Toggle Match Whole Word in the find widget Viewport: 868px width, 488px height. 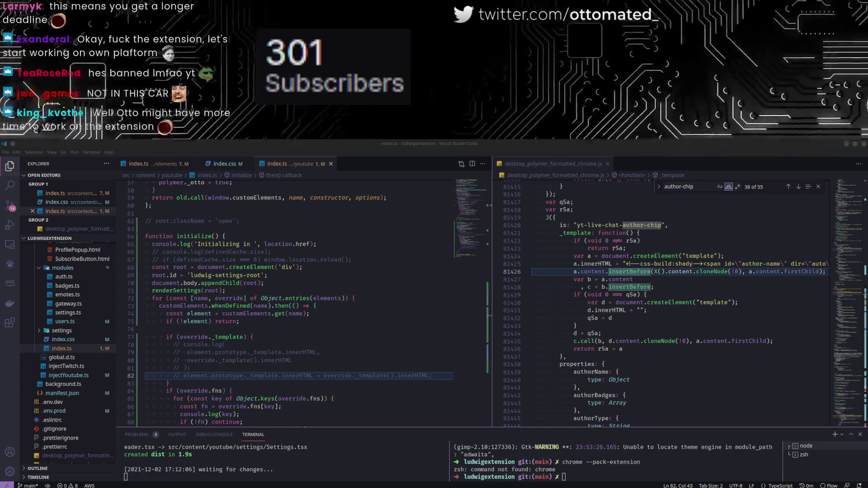[x=729, y=187]
